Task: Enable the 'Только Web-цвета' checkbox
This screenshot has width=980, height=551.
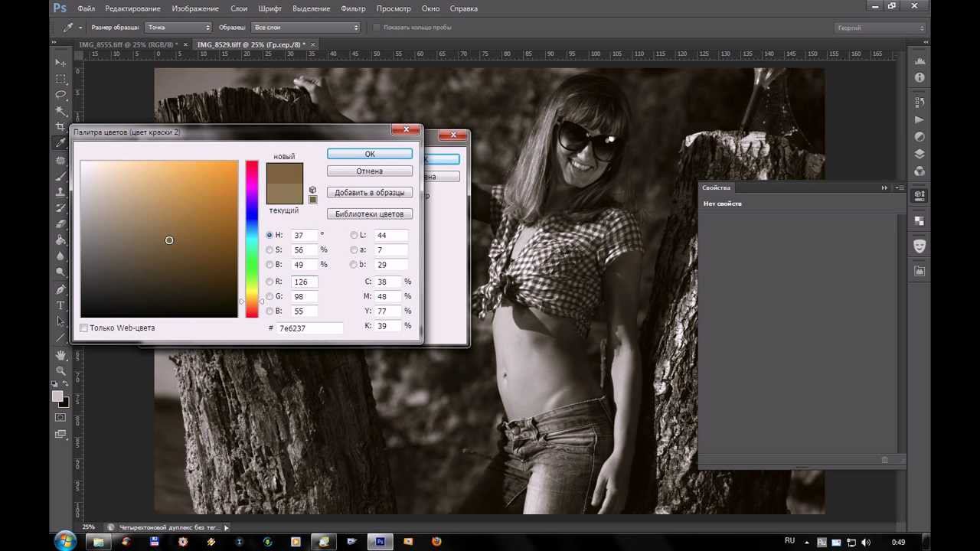Action: pos(84,328)
